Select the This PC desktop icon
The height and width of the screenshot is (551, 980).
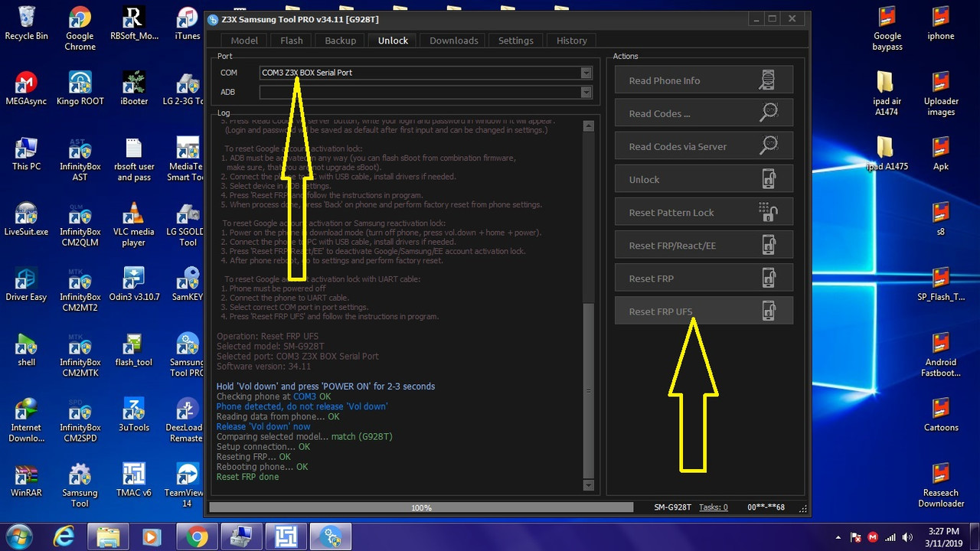point(26,154)
